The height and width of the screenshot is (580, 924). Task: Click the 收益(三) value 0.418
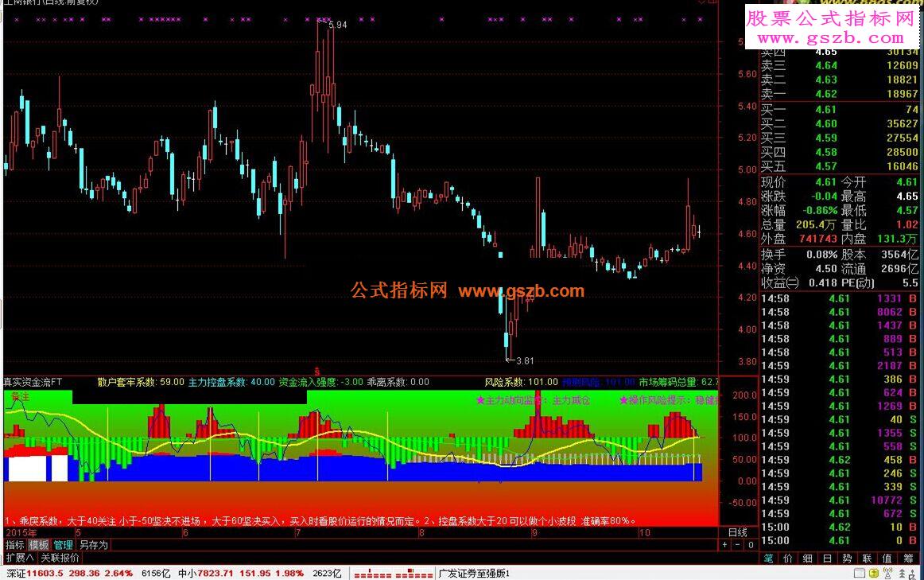(823, 283)
